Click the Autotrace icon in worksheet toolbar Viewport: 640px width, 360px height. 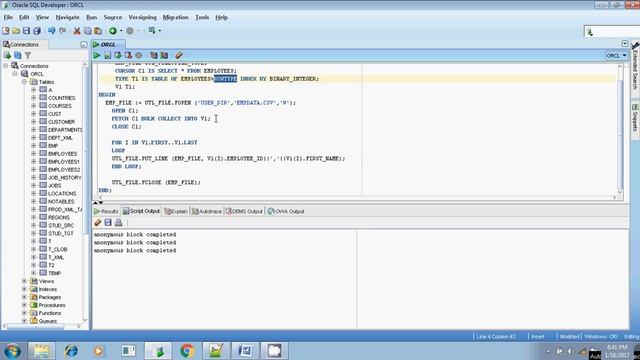(x=164, y=56)
